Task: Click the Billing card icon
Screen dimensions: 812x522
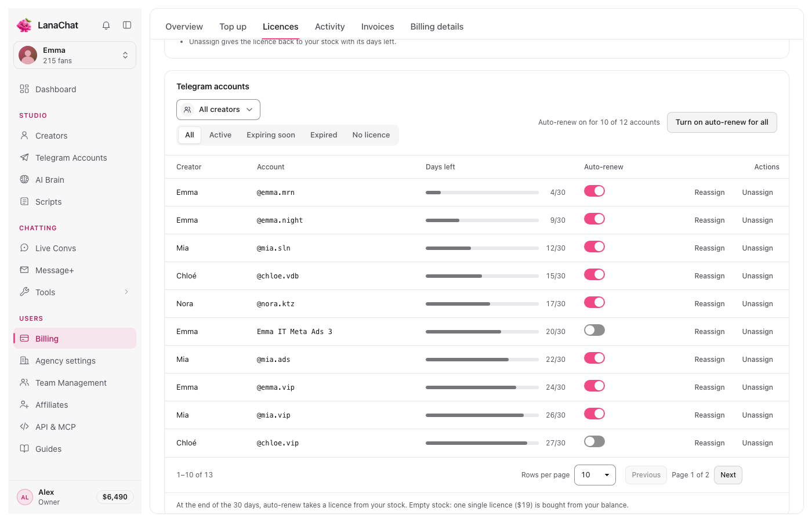Action: pyautogui.click(x=24, y=338)
